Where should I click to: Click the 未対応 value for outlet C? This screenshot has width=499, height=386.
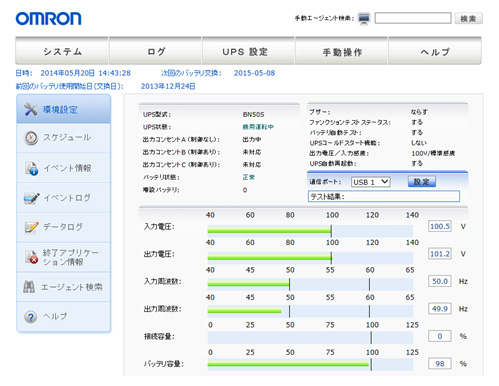[252, 165]
